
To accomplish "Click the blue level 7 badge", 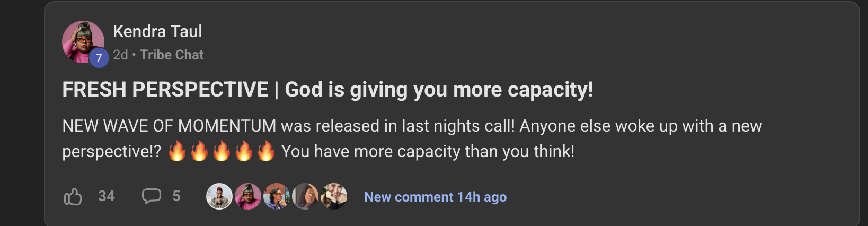I will pyautogui.click(x=99, y=58).
